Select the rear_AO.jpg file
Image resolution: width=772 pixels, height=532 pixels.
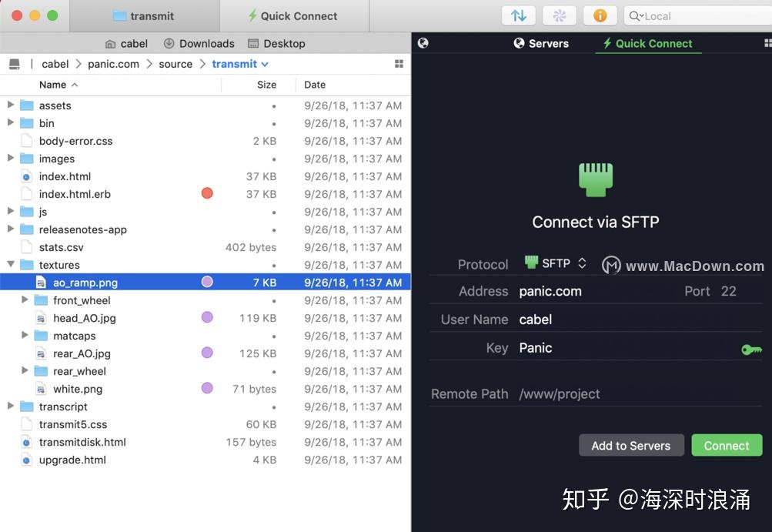click(x=82, y=353)
